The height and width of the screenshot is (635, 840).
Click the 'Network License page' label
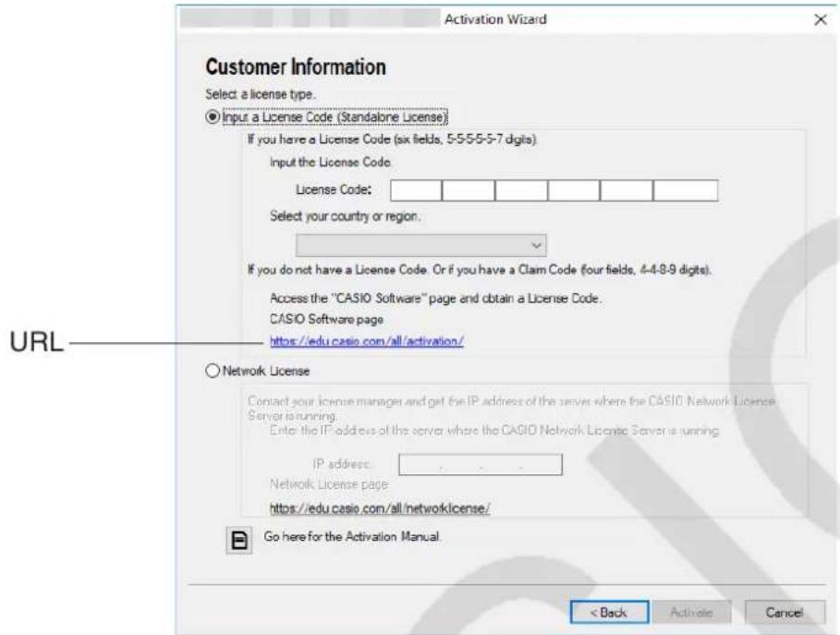click(x=329, y=484)
